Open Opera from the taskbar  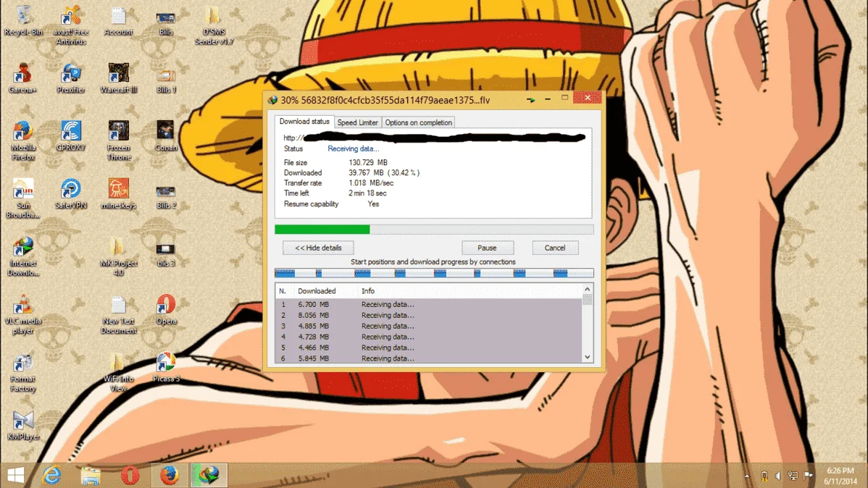[x=130, y=475]
